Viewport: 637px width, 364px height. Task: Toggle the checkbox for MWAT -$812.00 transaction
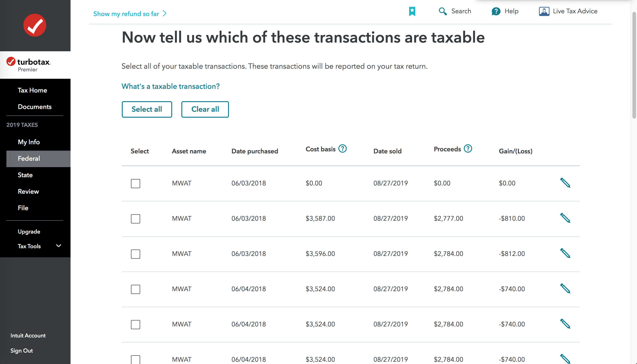click(x=135, y=254)
